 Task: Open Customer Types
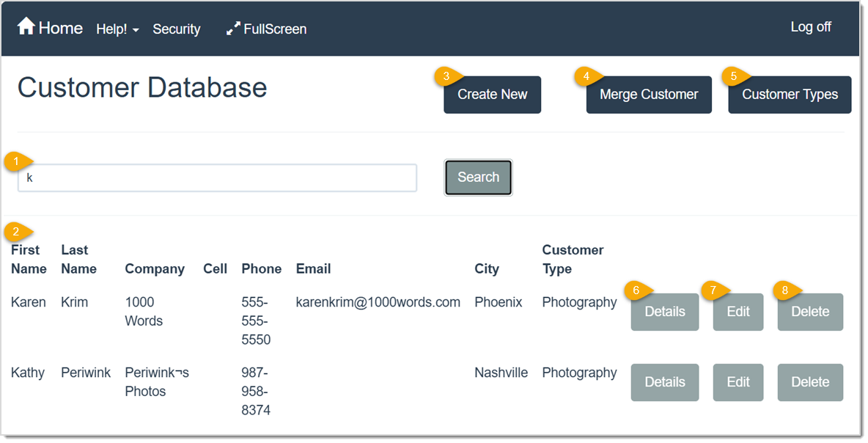click(x=789, y=94)
